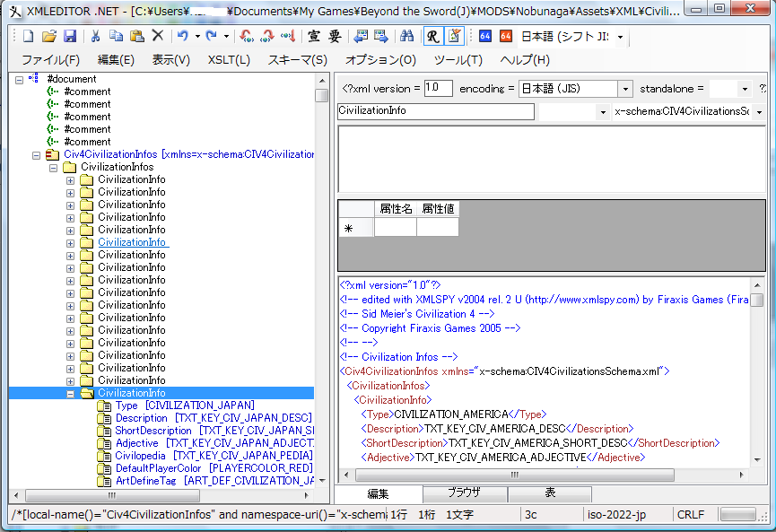Save the file with the floppy icon

point(69,37)
